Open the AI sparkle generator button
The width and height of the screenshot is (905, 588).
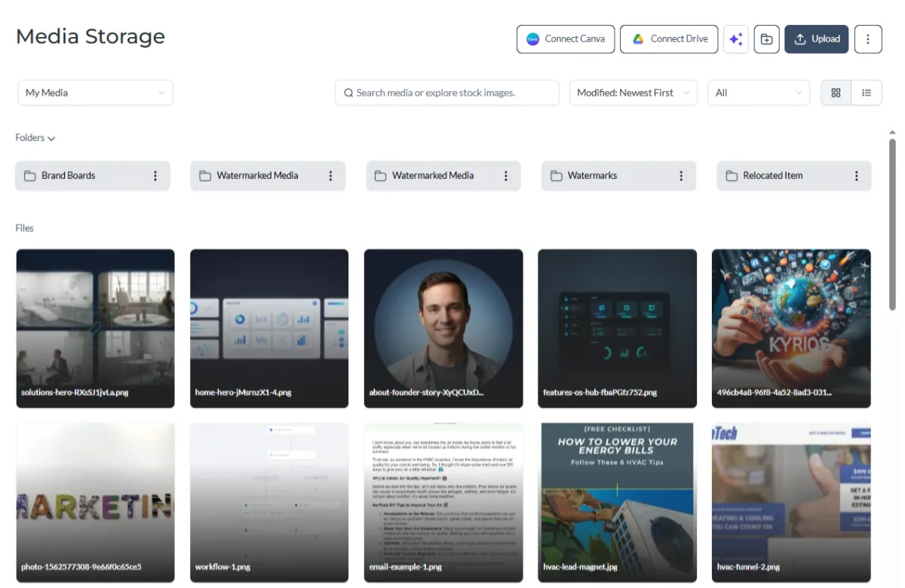736,39
